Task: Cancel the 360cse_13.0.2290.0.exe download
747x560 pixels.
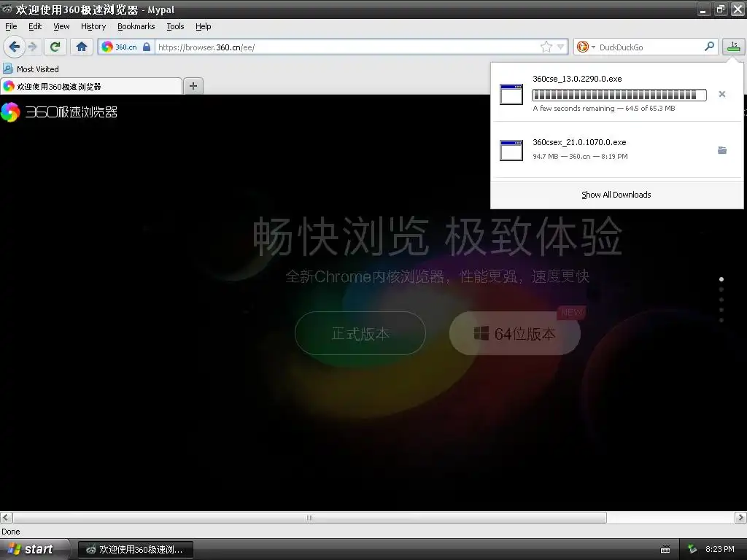Action: pos(721,94)
